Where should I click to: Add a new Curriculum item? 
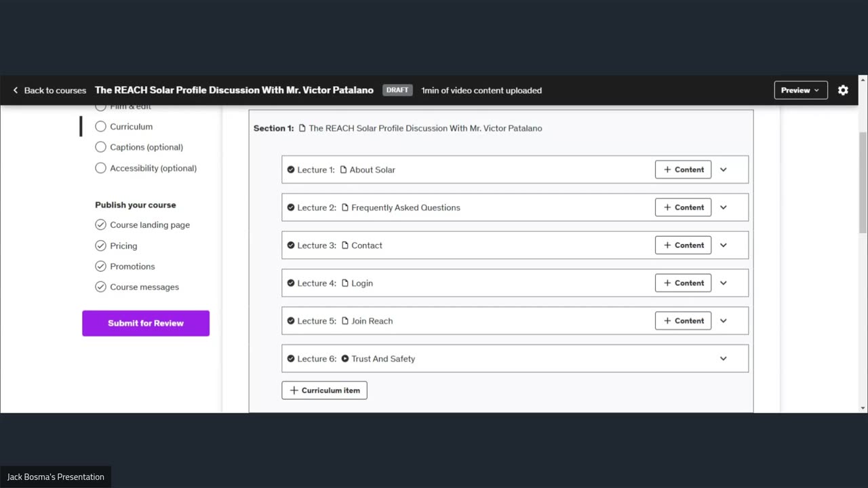[324, 390]
